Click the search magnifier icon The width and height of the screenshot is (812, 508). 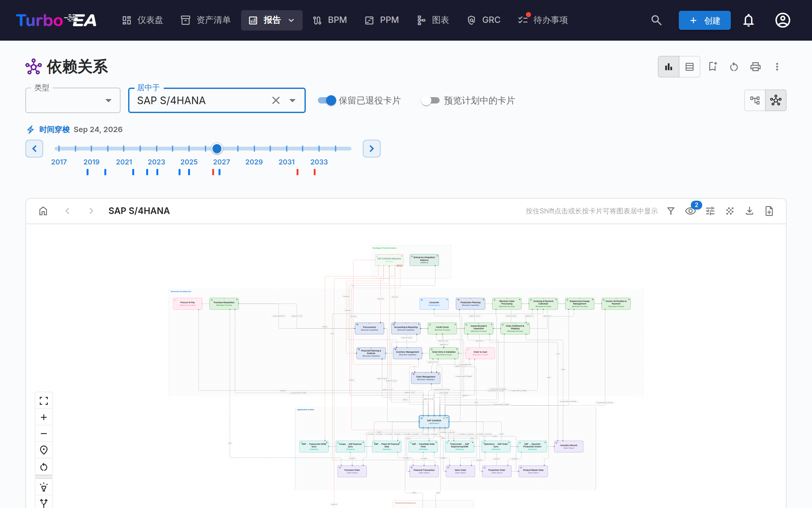(656, 20)
